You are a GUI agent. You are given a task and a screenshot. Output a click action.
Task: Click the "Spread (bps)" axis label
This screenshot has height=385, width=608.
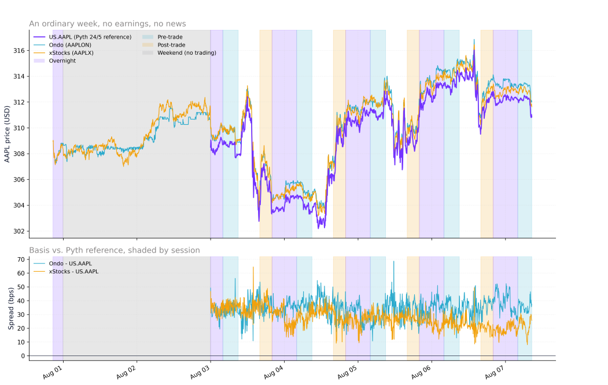pyautogui.click(x=11, y=309)
